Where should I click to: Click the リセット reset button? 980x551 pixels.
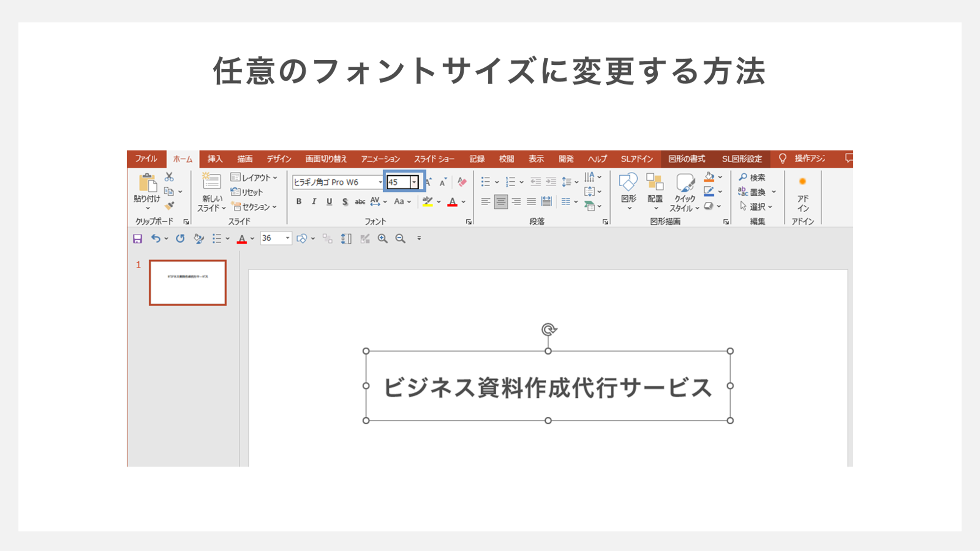coord(247,192)
